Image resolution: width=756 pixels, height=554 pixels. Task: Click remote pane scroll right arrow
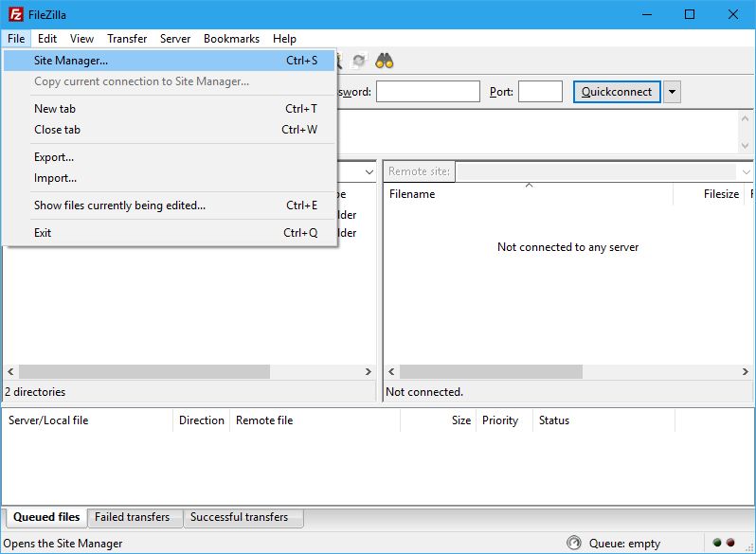point(746,372)
